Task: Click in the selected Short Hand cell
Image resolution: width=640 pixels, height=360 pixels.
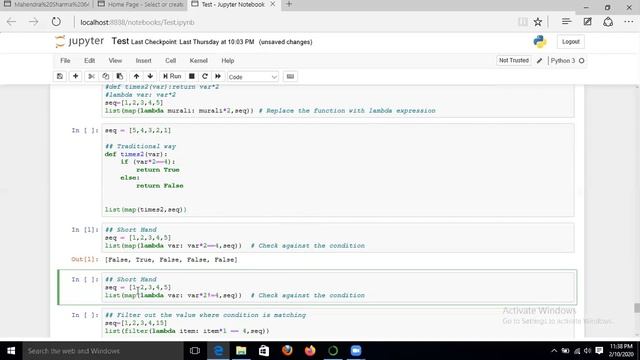Action: click(338, 287)
